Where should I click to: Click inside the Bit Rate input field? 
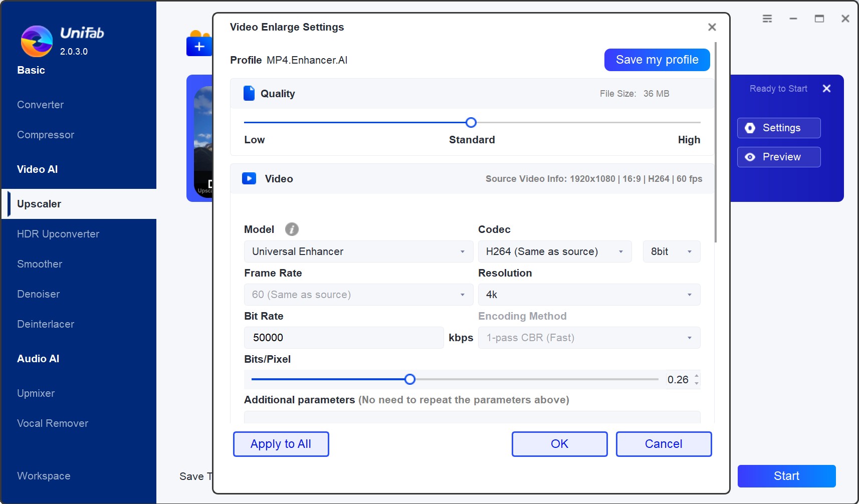pos(343,337)
